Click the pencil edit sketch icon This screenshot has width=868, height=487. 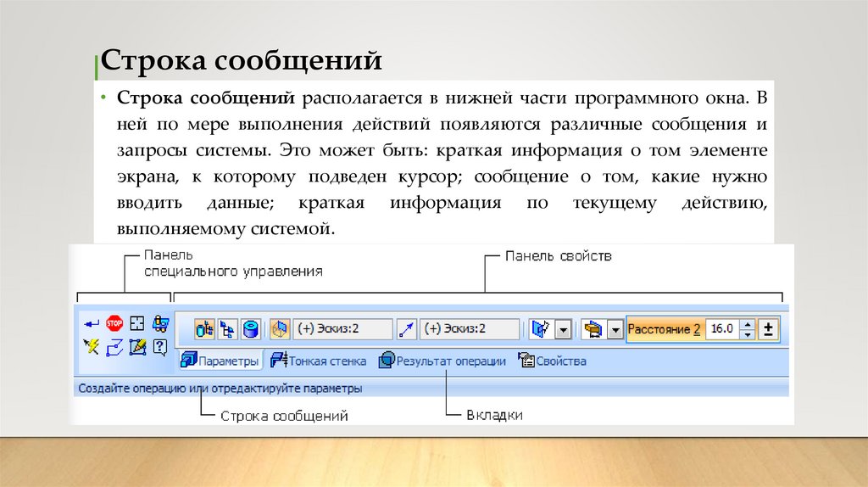click(x=137, y=347)
